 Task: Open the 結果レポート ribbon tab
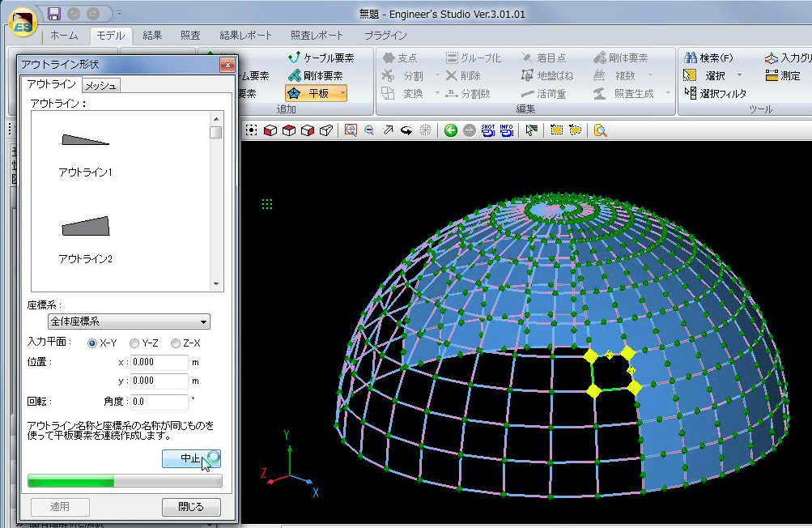(x=245, y=36)
